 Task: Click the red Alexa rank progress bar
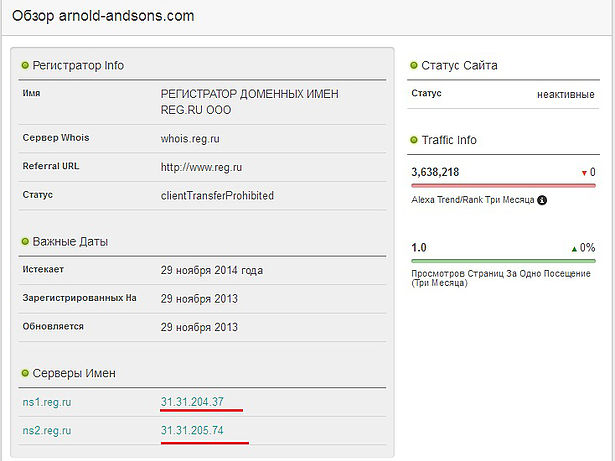503,186
